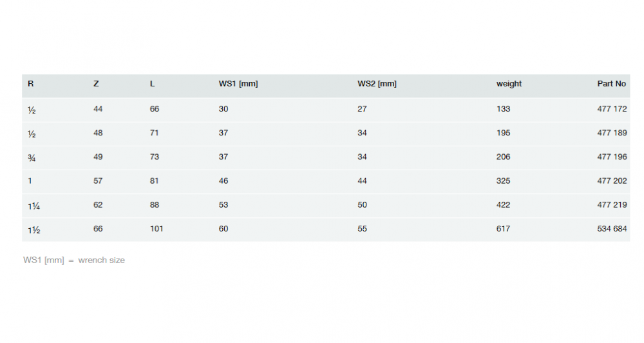Select the 1¼ size cell
Screen dimensions: 644x343
pos(34,206)
